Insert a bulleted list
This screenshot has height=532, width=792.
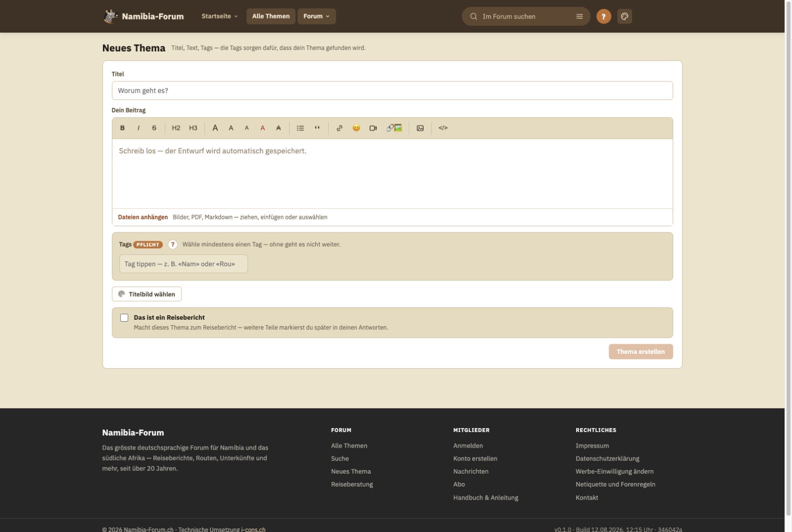tap(300, 128)
